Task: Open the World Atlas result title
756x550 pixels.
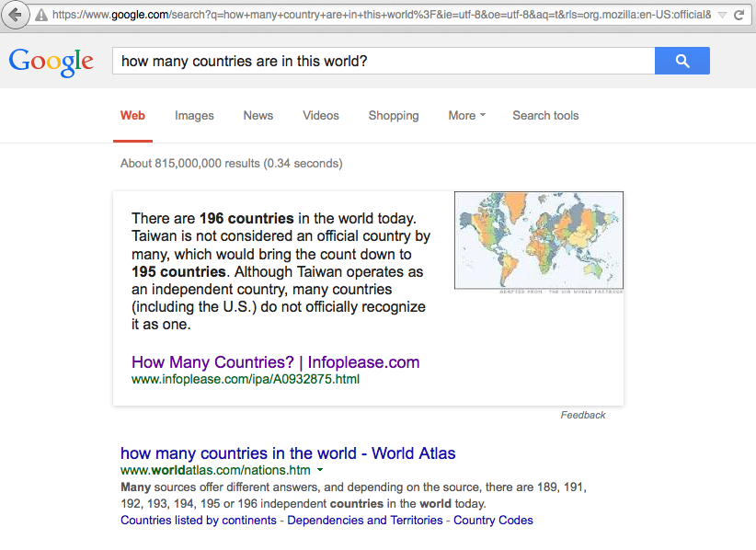Action: tap(288, 453)
